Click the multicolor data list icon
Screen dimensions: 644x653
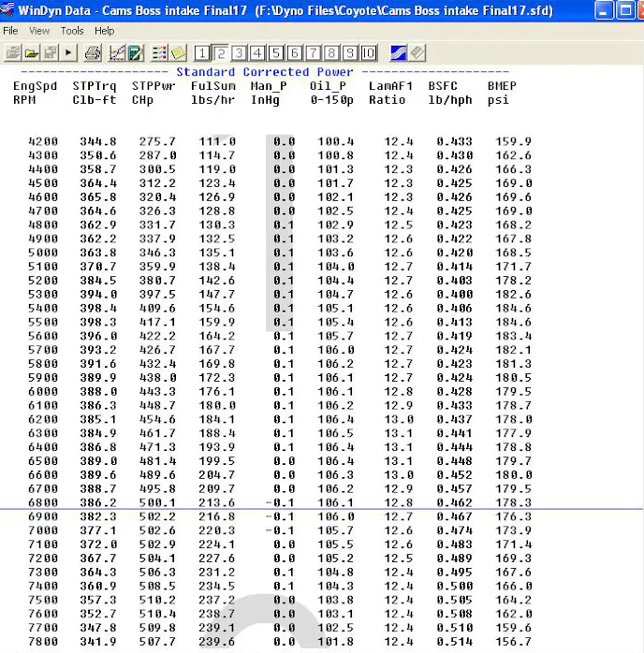point(159,52)
